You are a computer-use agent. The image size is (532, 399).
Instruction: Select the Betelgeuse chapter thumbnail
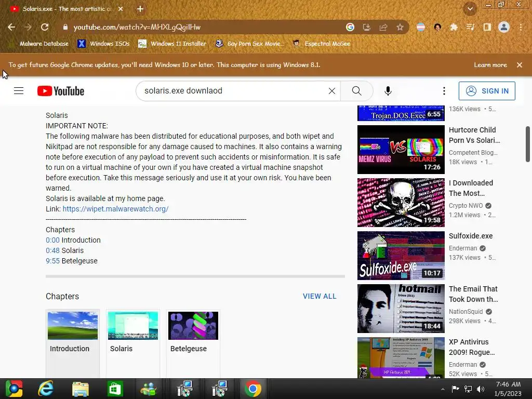[x=193, y=326]
